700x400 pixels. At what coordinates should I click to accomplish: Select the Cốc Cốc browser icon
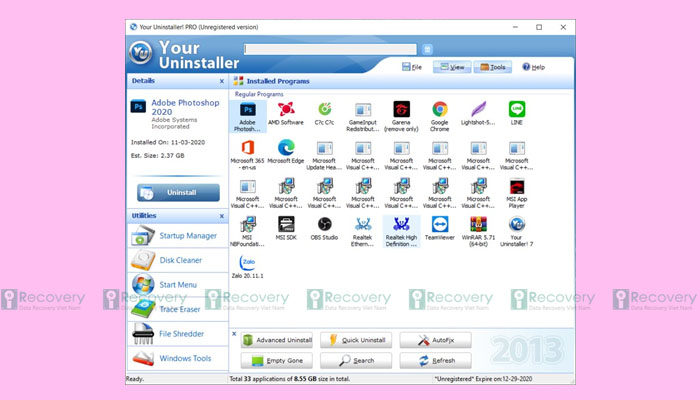(x=325, y=113)
